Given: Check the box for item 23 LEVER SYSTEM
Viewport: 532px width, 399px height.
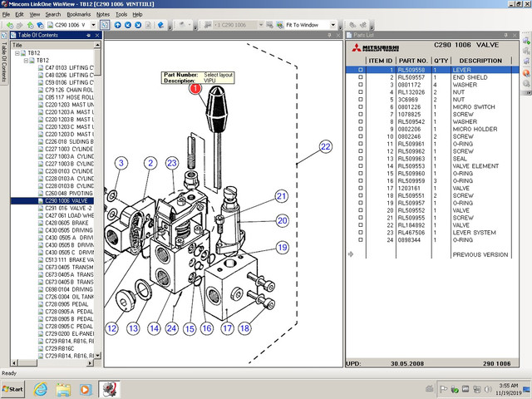Looking at the screenshot, I should [360, 233].
